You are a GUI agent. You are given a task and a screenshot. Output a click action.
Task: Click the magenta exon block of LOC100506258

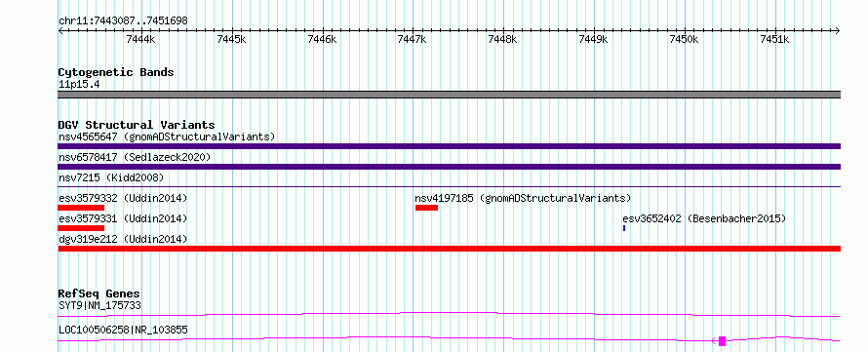click(722, 341)
